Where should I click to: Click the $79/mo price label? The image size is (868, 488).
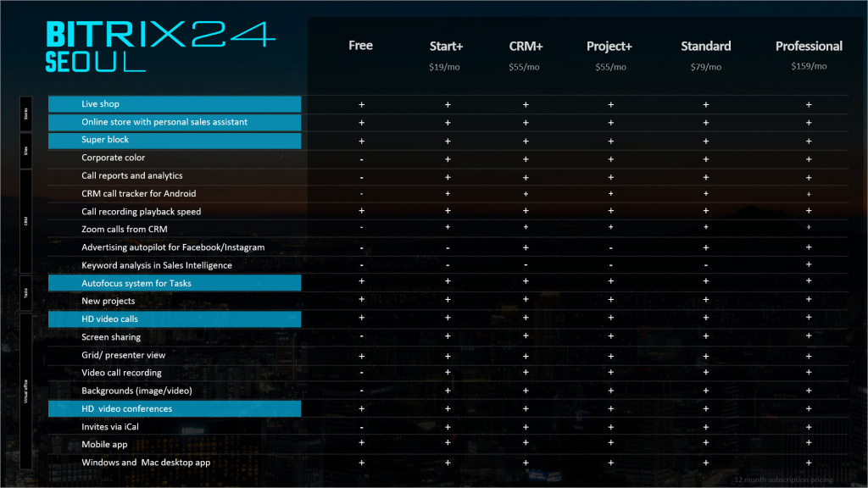pyautogui.click(x=706, y=67)
